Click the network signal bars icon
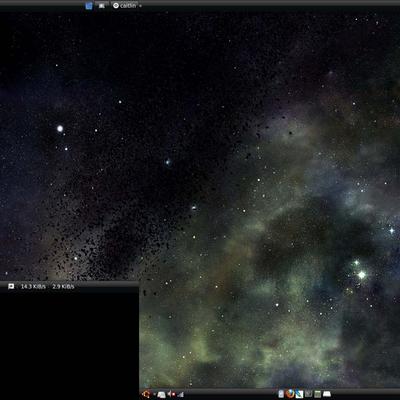400x400 pixels. 181,395
